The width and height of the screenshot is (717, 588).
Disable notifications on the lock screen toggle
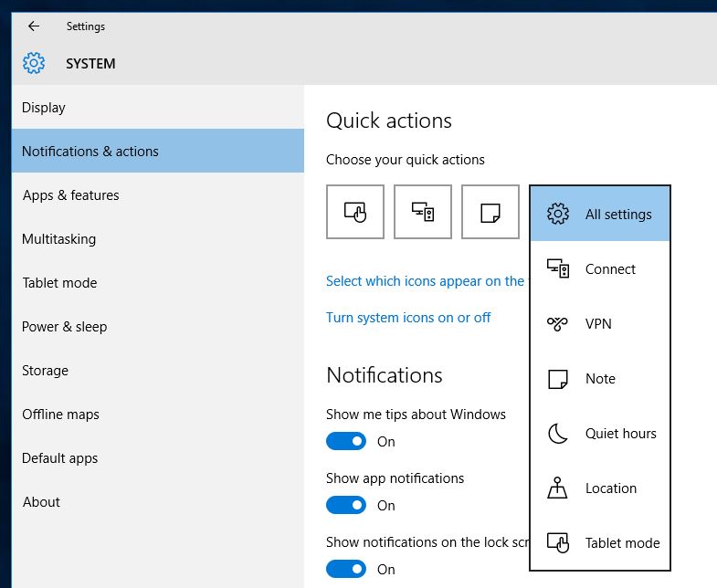[x=346, y=569]
